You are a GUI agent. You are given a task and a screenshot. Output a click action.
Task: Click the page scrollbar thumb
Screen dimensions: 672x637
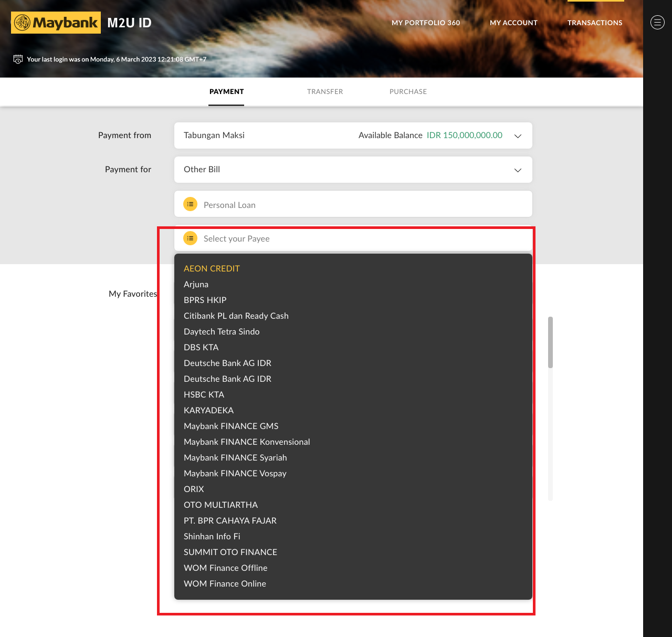550,342
